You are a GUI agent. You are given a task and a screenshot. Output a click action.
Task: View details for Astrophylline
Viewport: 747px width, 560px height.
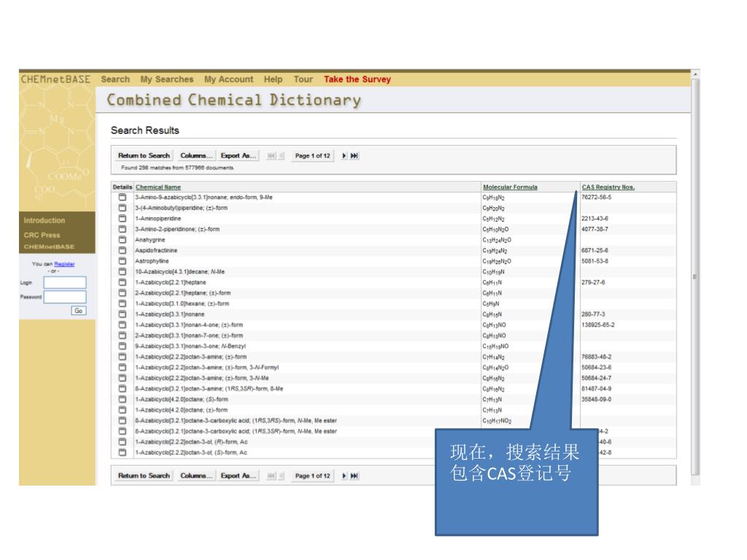(x=123, y=261)
